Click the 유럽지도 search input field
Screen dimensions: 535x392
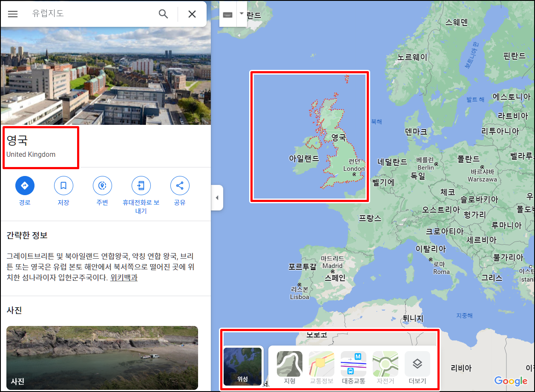[92, 14]
